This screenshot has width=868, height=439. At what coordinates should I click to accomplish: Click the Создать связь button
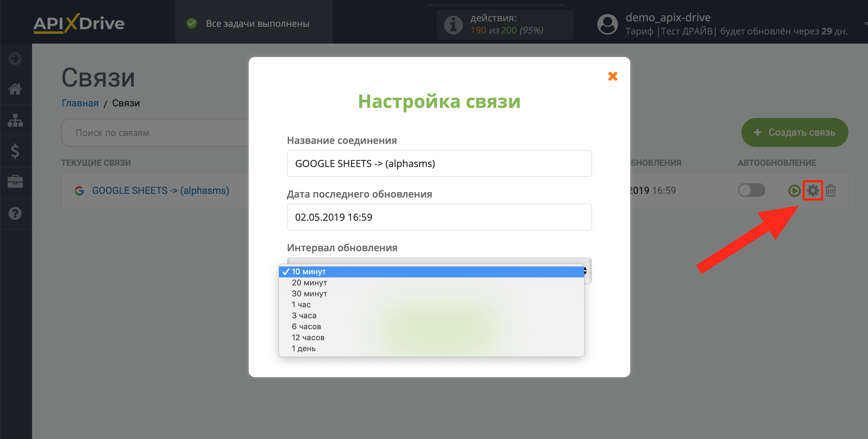pyautogui.click(x=794, y=132)
